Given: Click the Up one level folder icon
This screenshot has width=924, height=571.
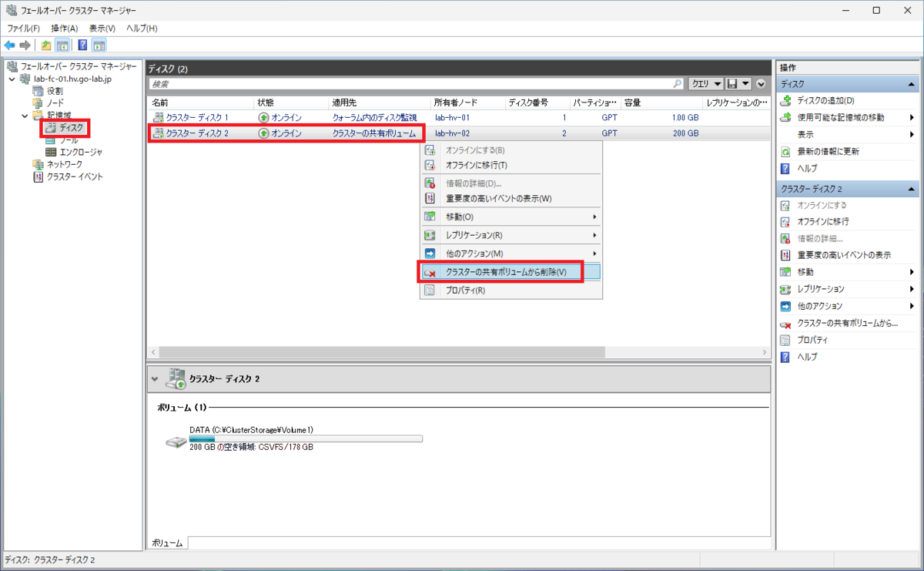Looking at the screenshot, I should tap(46, 45).
